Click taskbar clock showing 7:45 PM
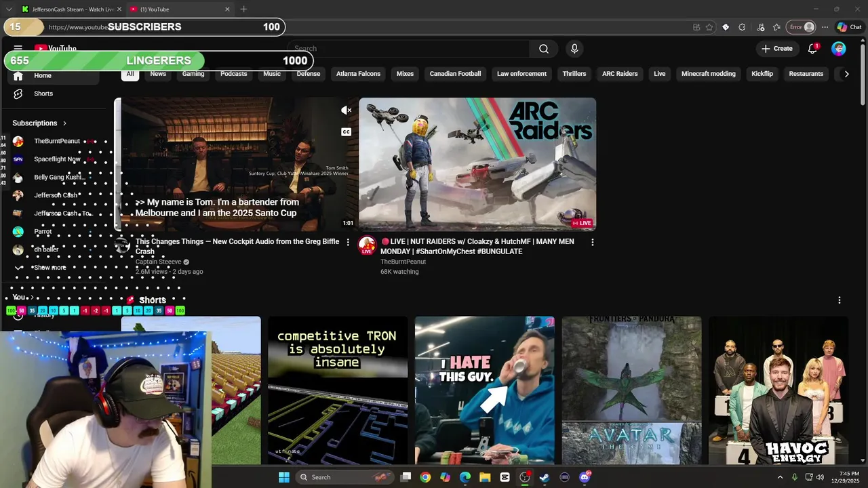Screen dimensions: 868x488 pos(849,477)
